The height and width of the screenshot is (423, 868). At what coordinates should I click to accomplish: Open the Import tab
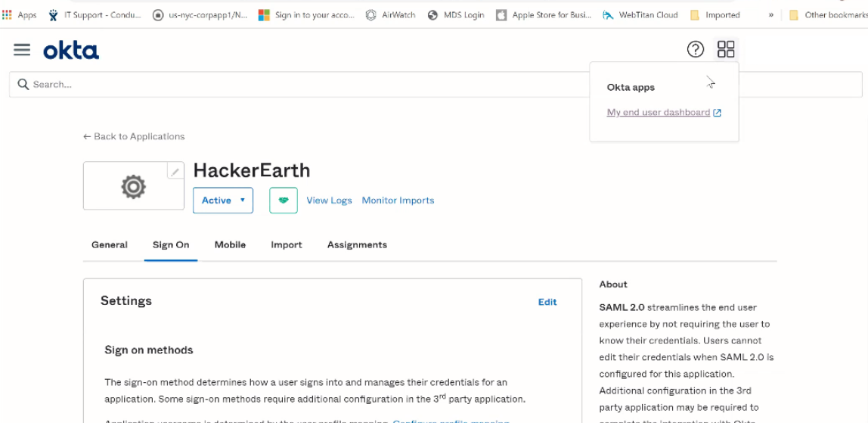click(x=287, y=244)
